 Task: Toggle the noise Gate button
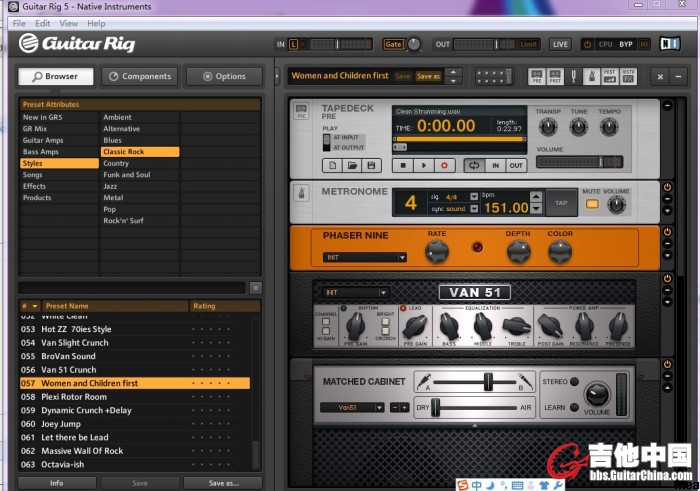pos(393,44)
